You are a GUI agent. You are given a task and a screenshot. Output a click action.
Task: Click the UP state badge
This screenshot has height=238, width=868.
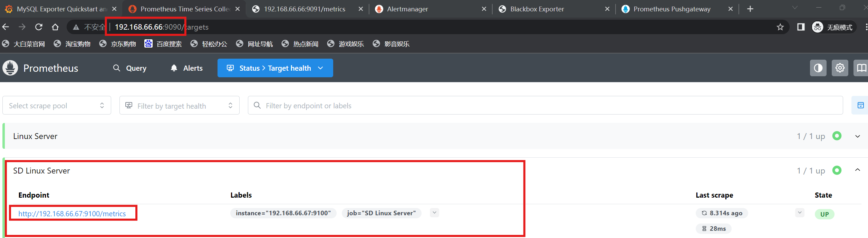(x=824, y=214)
